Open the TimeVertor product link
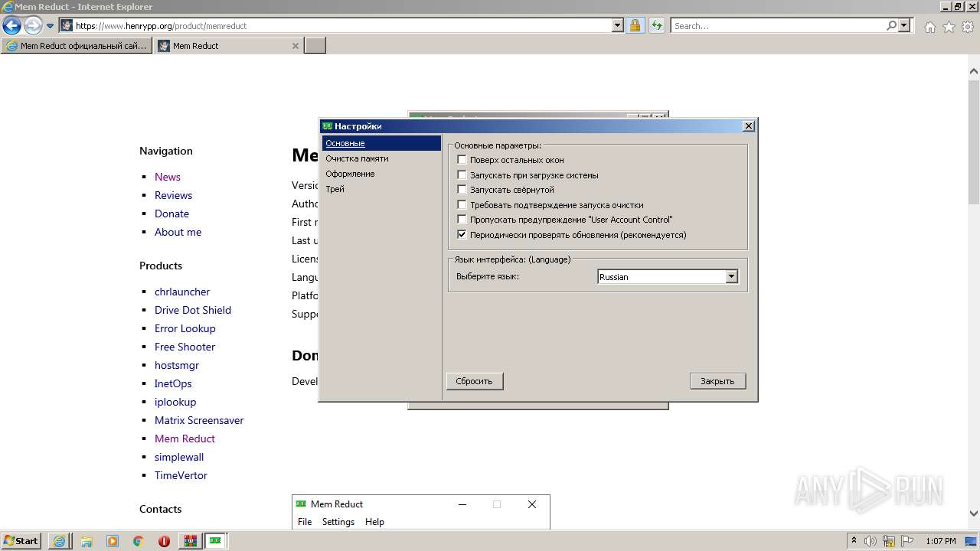The image size is (980, 551). [181, 475]
